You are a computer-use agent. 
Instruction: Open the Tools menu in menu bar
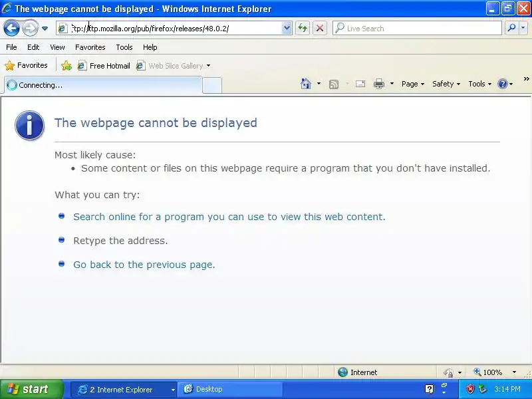[124, 47]
